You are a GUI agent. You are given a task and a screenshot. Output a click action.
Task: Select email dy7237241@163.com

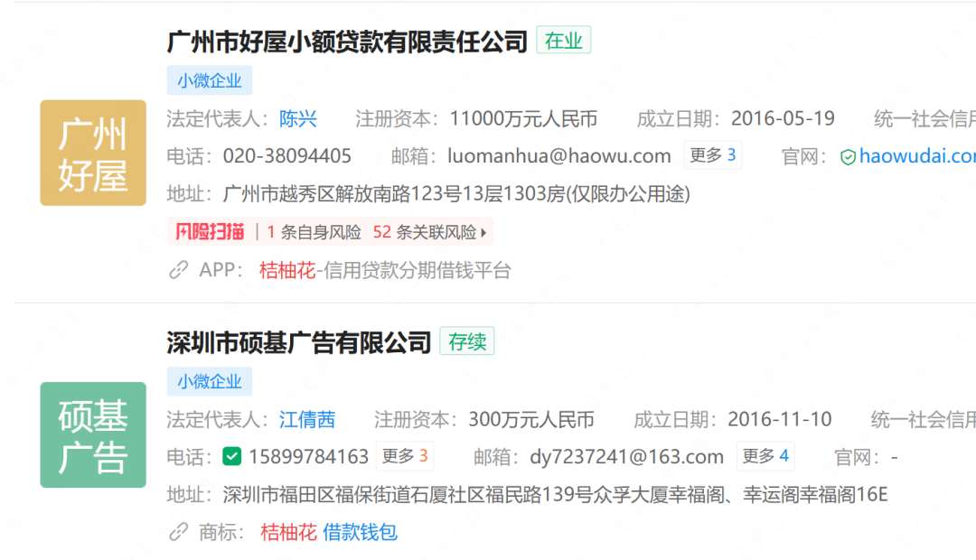627,457
